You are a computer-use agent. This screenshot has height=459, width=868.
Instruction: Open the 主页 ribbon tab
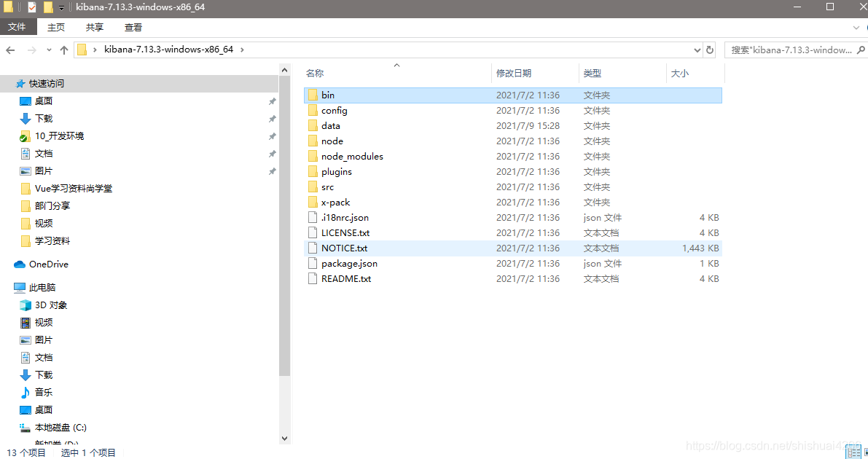[x=56, y=27]
